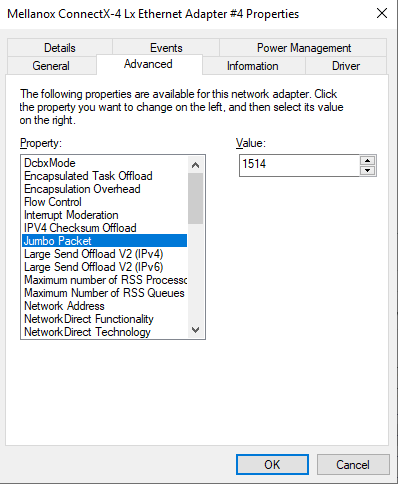Close the adapter Properties window
Image resolution: width=398 pixels, height=484 pixels.
pos(382,13)
